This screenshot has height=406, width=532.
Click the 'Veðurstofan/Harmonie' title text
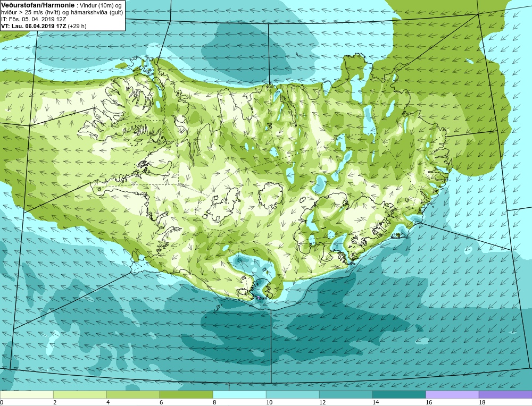point(37,5)
